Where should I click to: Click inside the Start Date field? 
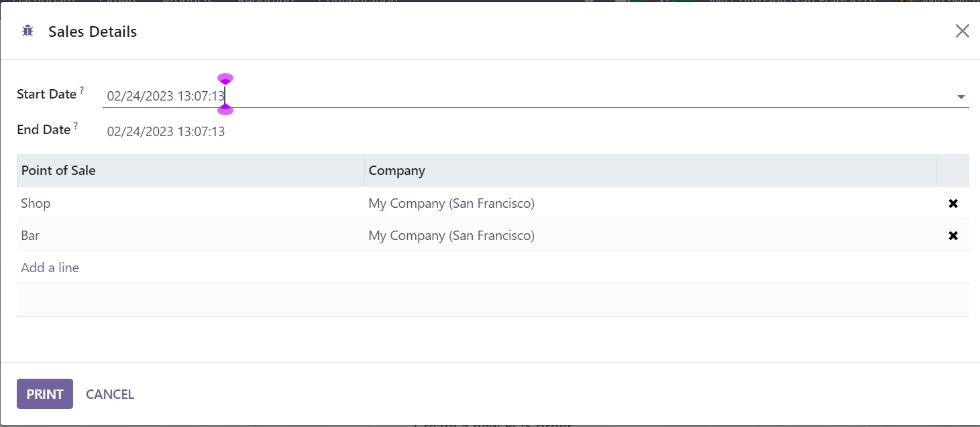(x=470, y=97)
